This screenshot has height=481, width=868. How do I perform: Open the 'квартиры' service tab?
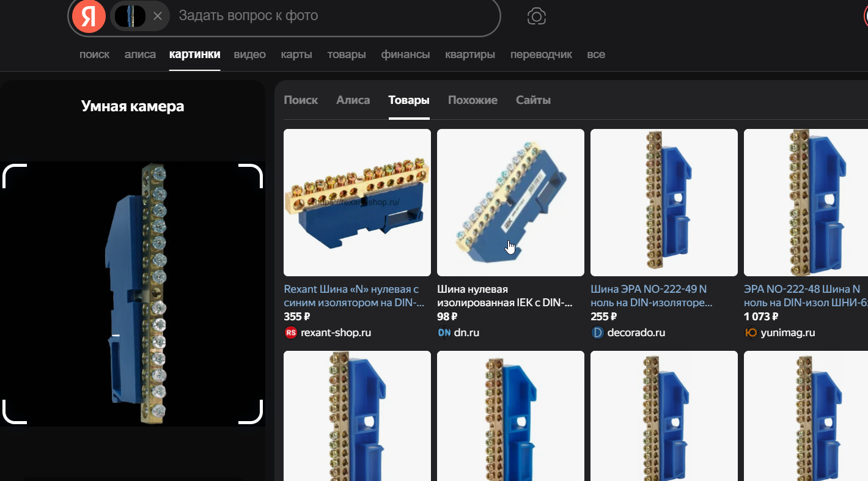pyautogui.click(x=470, y=54)
